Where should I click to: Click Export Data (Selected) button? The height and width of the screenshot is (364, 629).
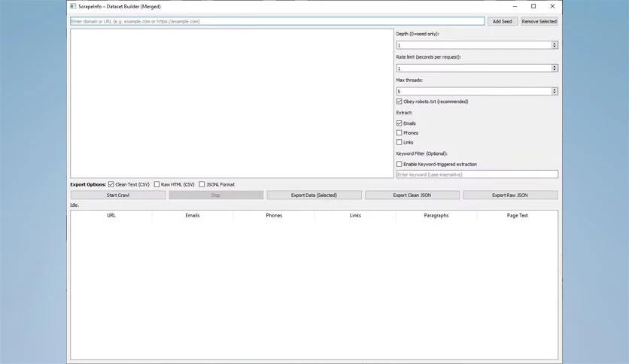pyautogui.click(x=314, y=196)
